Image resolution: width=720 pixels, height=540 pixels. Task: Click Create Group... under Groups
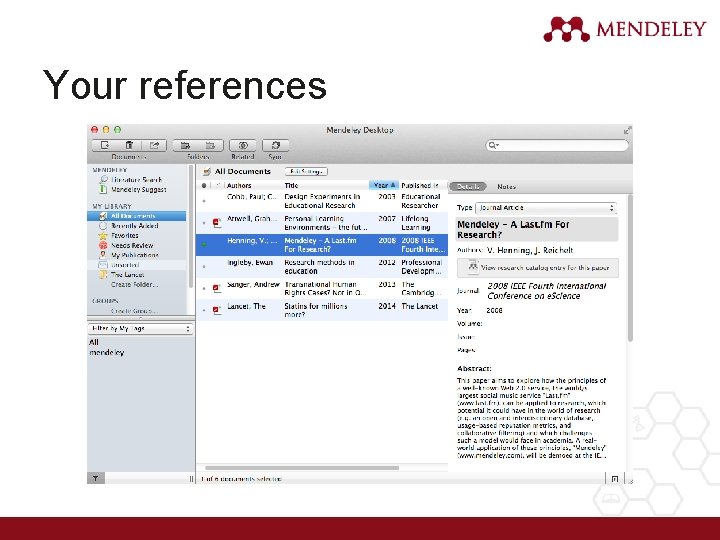(x=134, y=311)
